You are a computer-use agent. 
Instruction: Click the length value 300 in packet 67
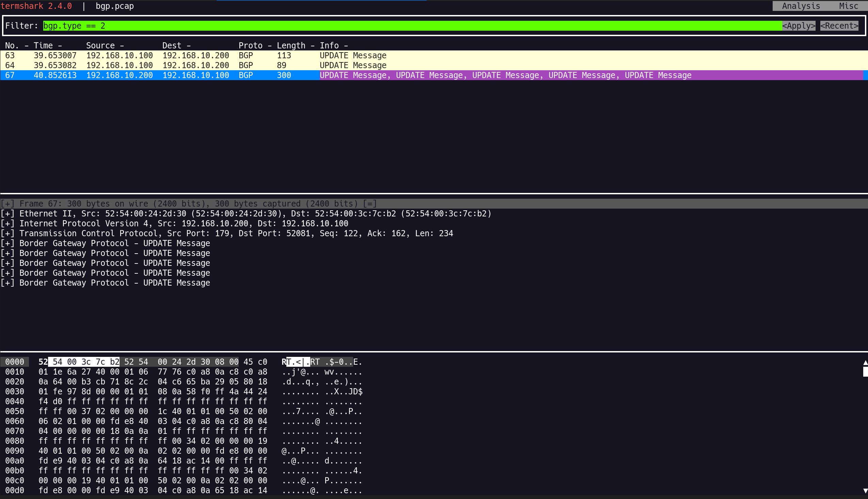[284, 75]
